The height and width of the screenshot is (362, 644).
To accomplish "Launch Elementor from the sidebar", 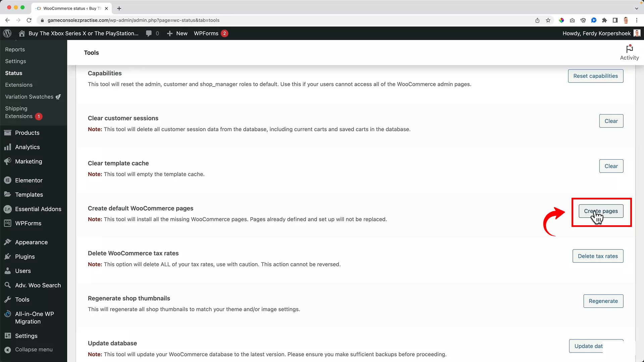I will click(29, 180).
